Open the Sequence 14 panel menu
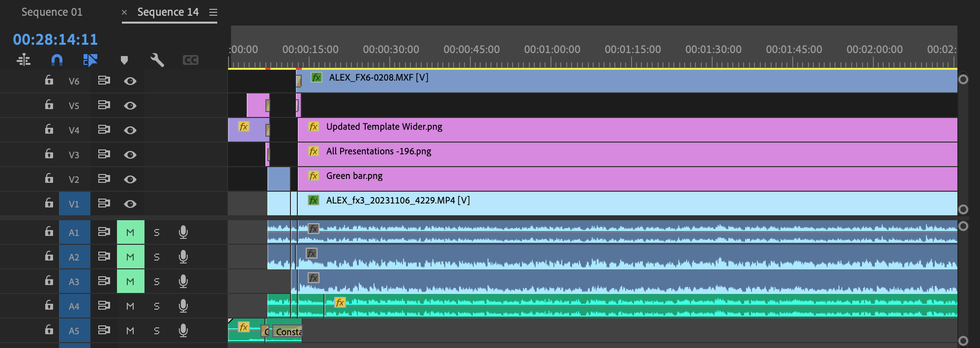The width and height of the screenshot is (980, 348). [213, 12]
